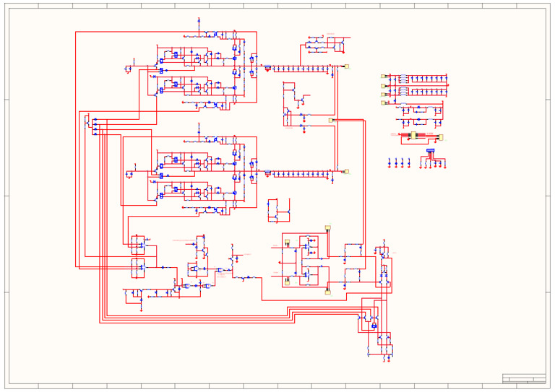Select the upper-left yellow connector inside the bridge circuit
The height and width of the screenshot is (392, 555).
point(287,241)
